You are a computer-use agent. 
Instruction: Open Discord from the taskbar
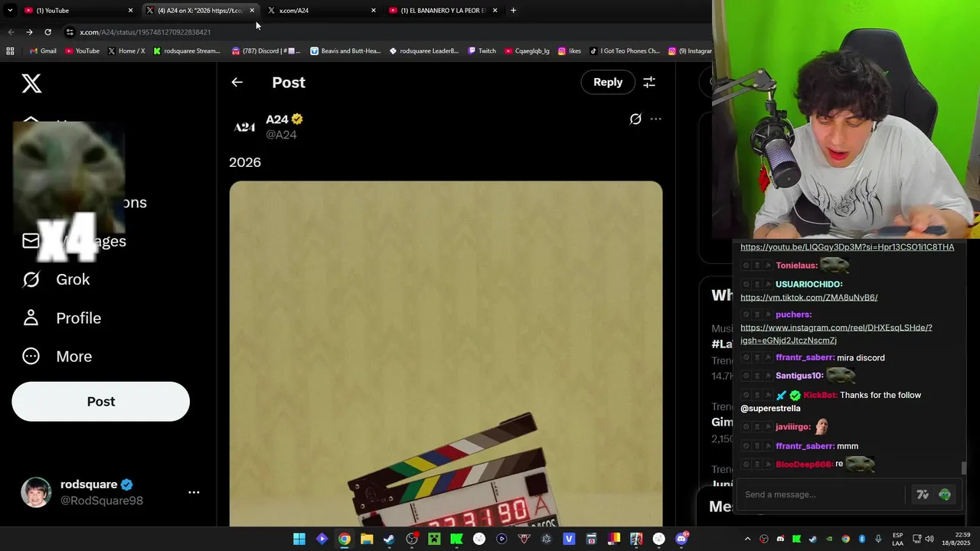click(681, 539)
